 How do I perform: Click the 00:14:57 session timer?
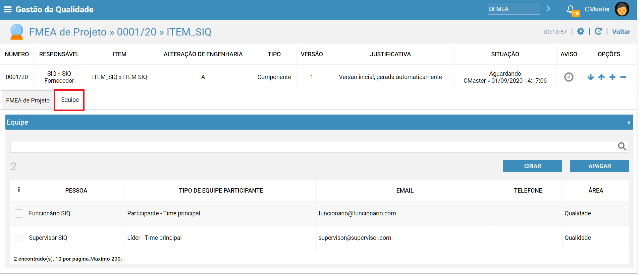[555, 32]
